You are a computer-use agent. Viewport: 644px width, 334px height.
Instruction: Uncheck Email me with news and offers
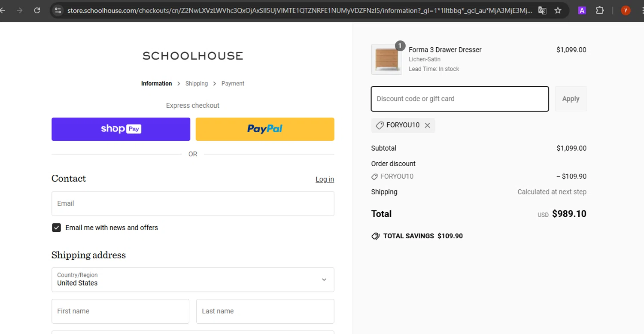point(56,228)
